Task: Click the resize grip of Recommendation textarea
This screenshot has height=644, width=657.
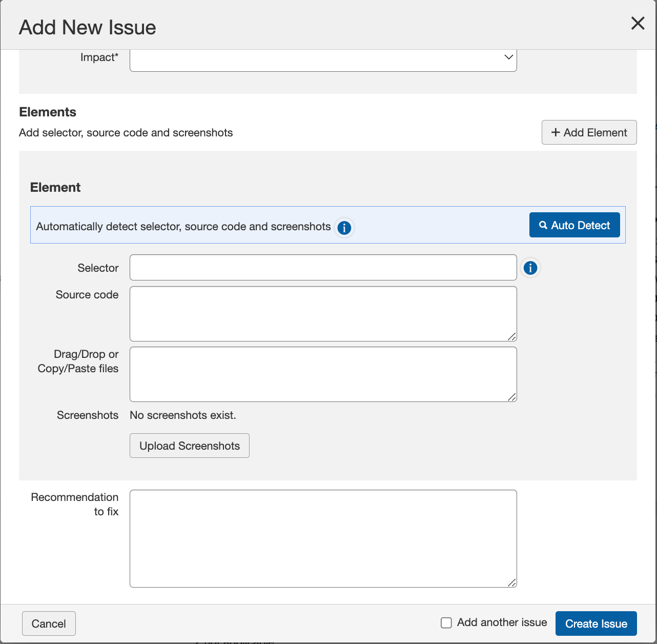Action: (x=512, y=583)
